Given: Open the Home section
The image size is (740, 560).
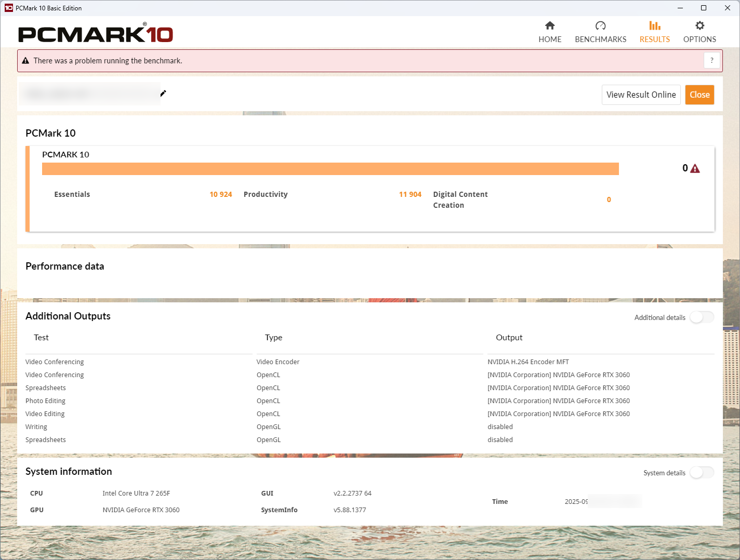Looking at the screenshot, I should pyautogui.click(x=550, y=32).
